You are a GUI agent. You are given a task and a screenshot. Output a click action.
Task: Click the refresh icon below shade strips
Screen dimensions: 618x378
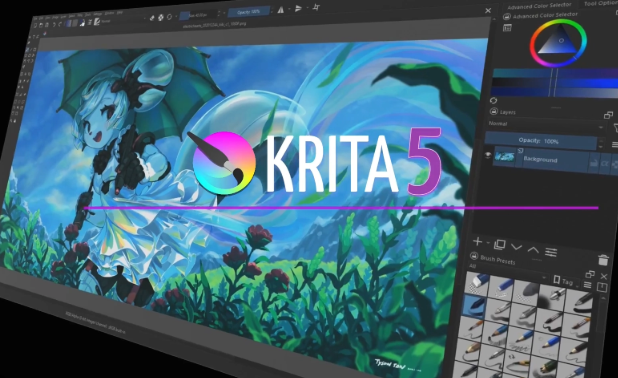click(493, 101)
